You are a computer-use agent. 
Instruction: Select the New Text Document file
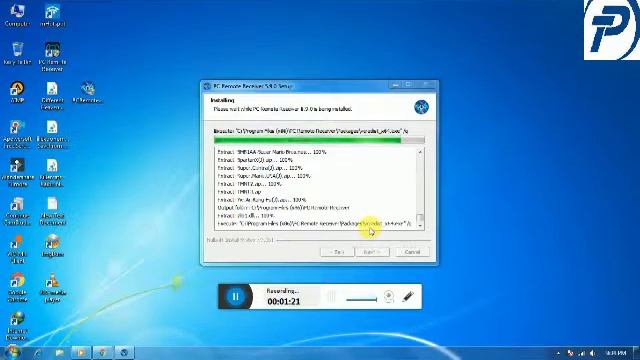pyautogui.click(x=52, y=211)
